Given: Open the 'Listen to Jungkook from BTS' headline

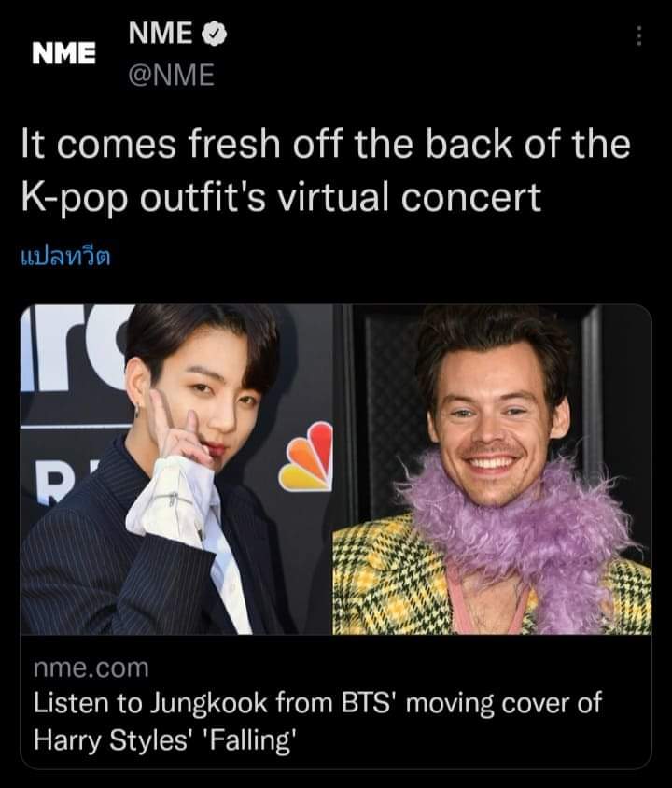Looking at the screenshot, I should pyautogui.click(x=317, y=702).
